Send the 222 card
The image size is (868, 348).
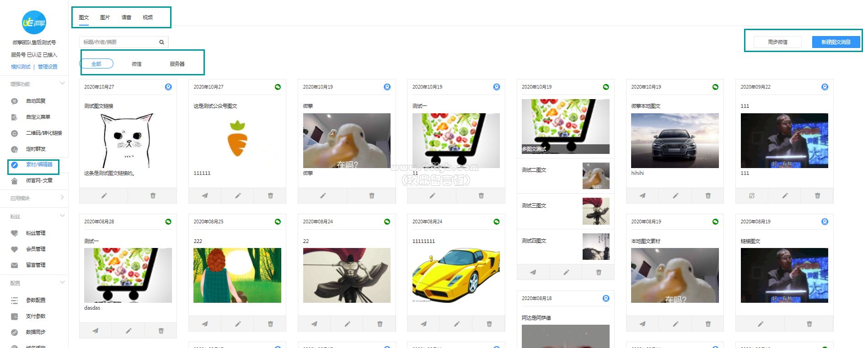coord(205,324)
